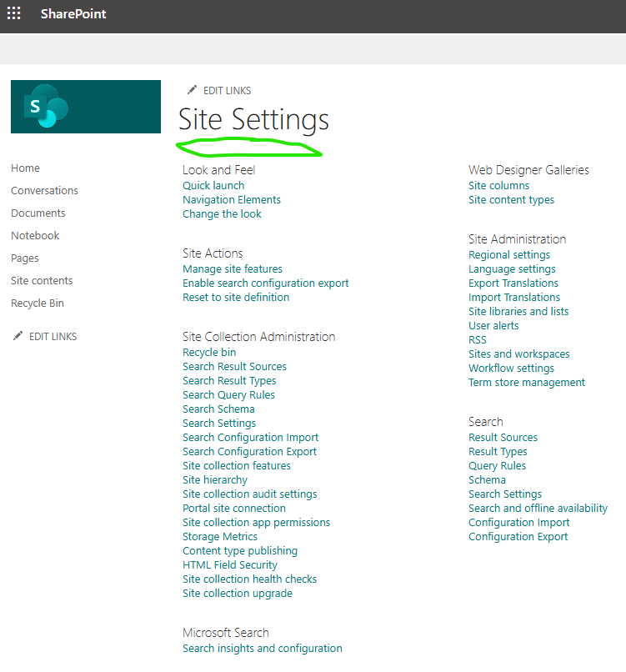This screenshot has height=672, width=626.
Task: Open Sites and workspaces
Action: pos(518,354)
